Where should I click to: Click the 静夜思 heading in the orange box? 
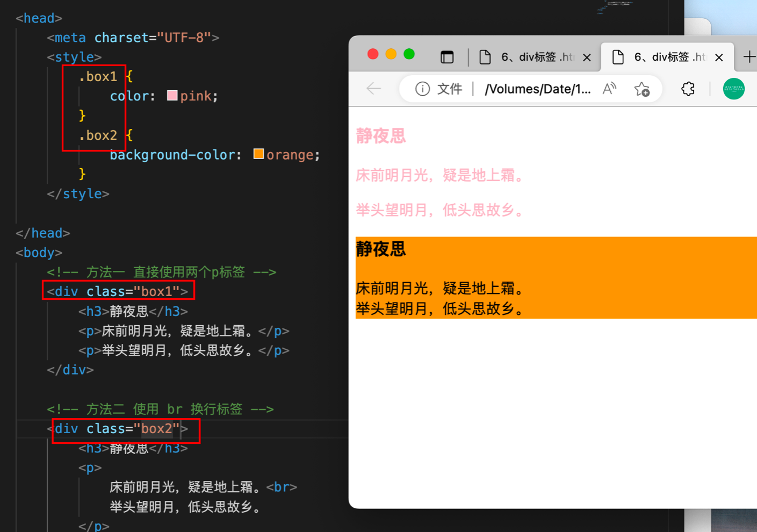[381, 249]
